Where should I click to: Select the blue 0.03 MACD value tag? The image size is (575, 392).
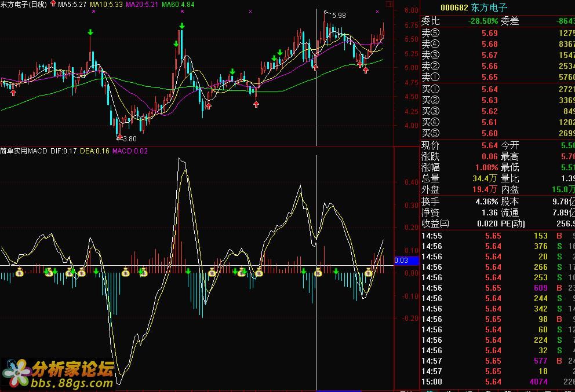406,261
